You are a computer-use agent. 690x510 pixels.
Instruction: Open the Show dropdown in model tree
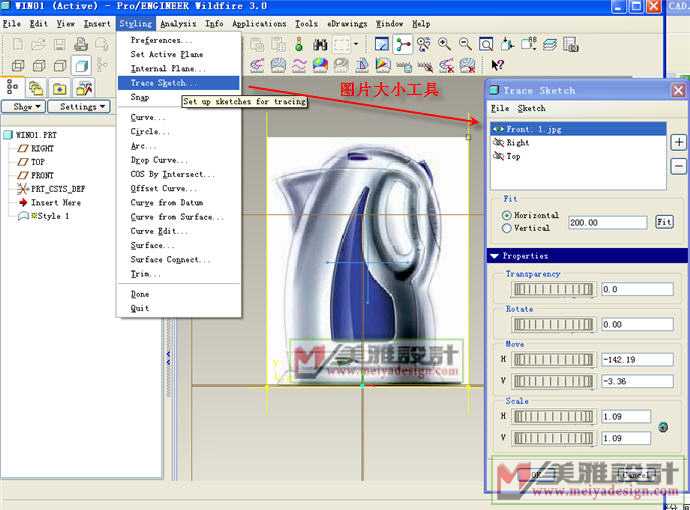tap(23, 106)
